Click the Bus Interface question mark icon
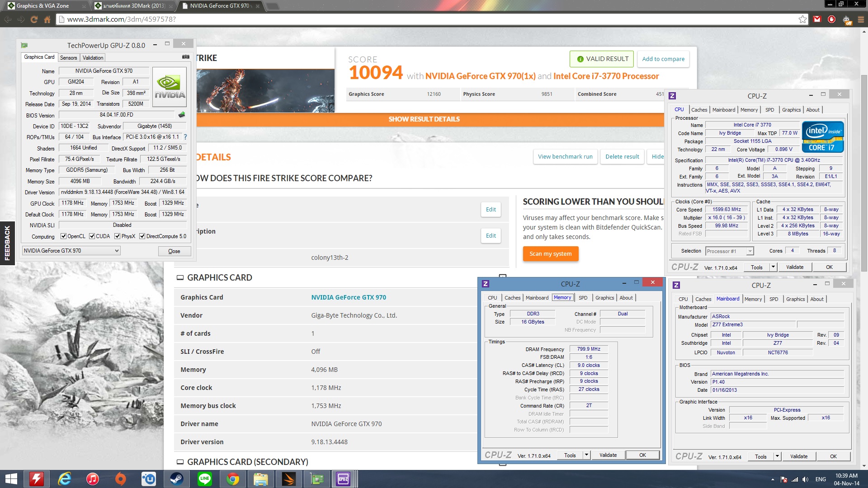The height and width of the screenshot is (488, 868). (185, 137)
